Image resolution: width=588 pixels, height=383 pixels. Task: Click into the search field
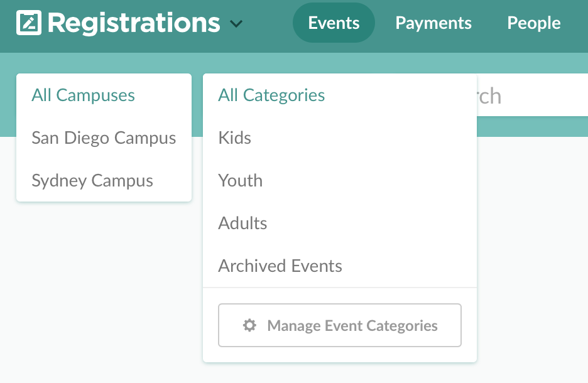534,96
